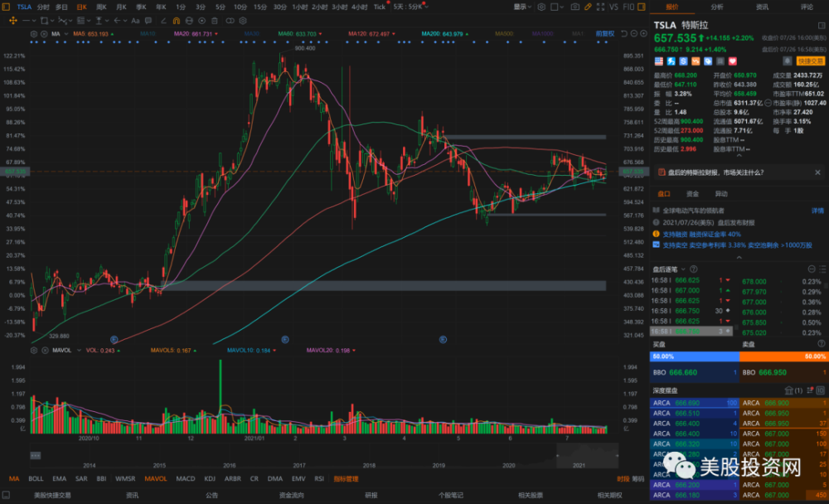829x504 pixels.
Task: Toggle the MACD indicator
Action: click(186, 478)
